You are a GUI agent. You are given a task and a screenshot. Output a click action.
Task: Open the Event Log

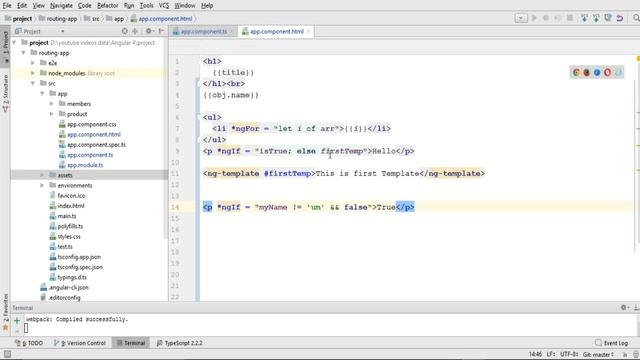[611, 343]
